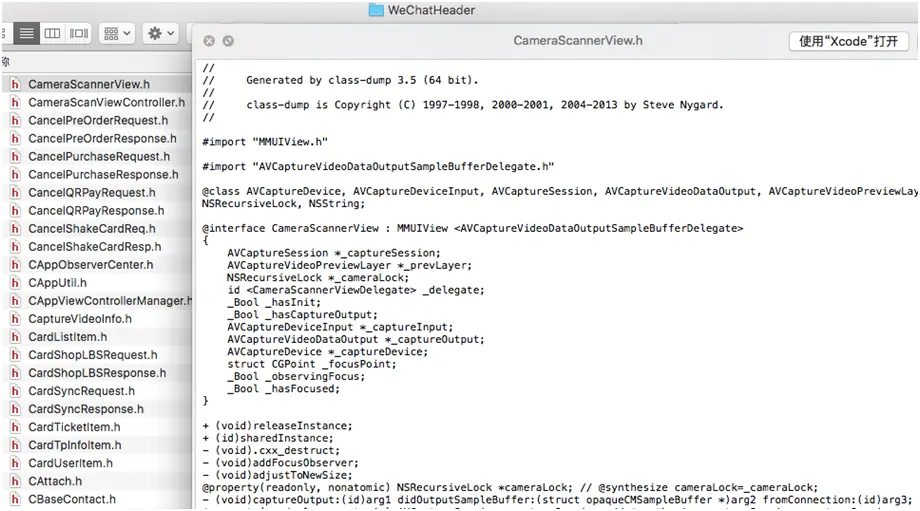This screenshot has height=511, width=920.
Task: Close the Quick Look preview panel
Action: (x=209, y=40)
